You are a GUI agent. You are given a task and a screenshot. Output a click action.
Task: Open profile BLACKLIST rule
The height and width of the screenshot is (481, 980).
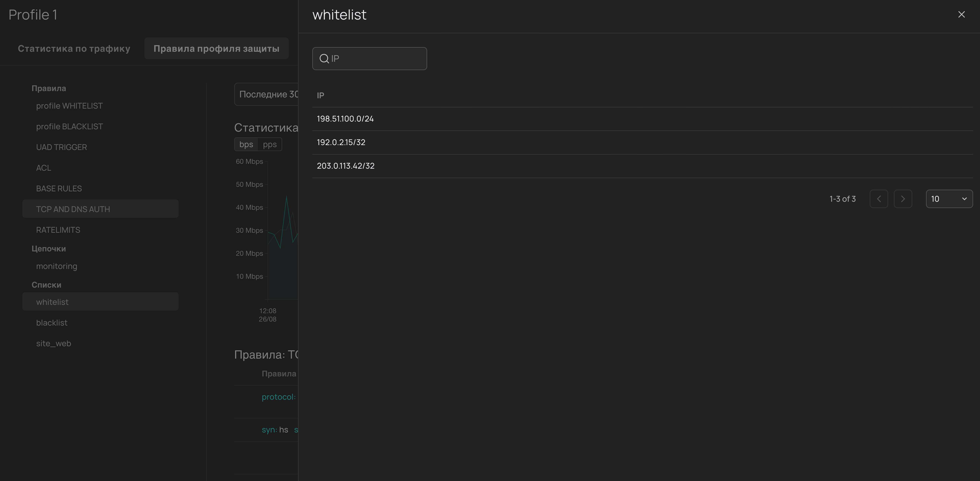tap(100, 126)
